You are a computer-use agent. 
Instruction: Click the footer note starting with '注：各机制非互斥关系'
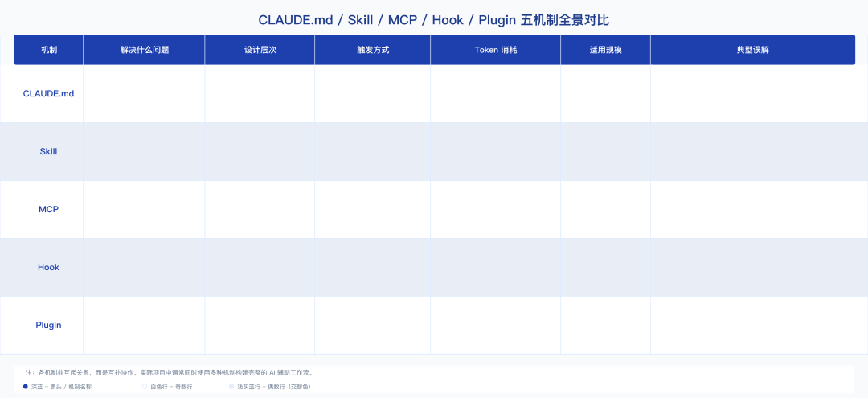pos(170,373)
